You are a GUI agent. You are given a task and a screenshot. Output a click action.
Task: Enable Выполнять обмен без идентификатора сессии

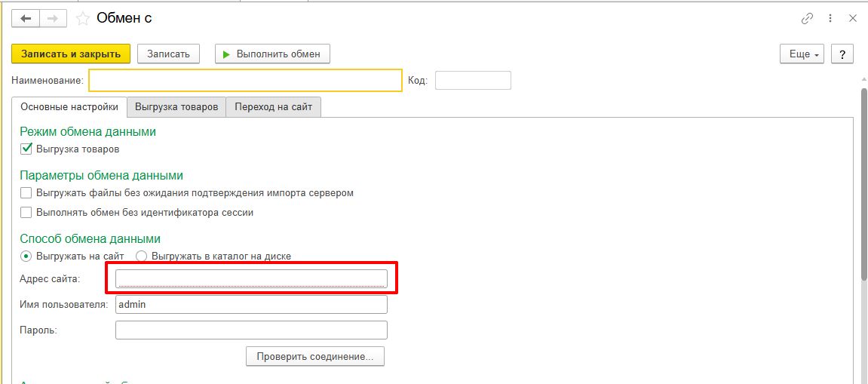[x=26, y=213]
